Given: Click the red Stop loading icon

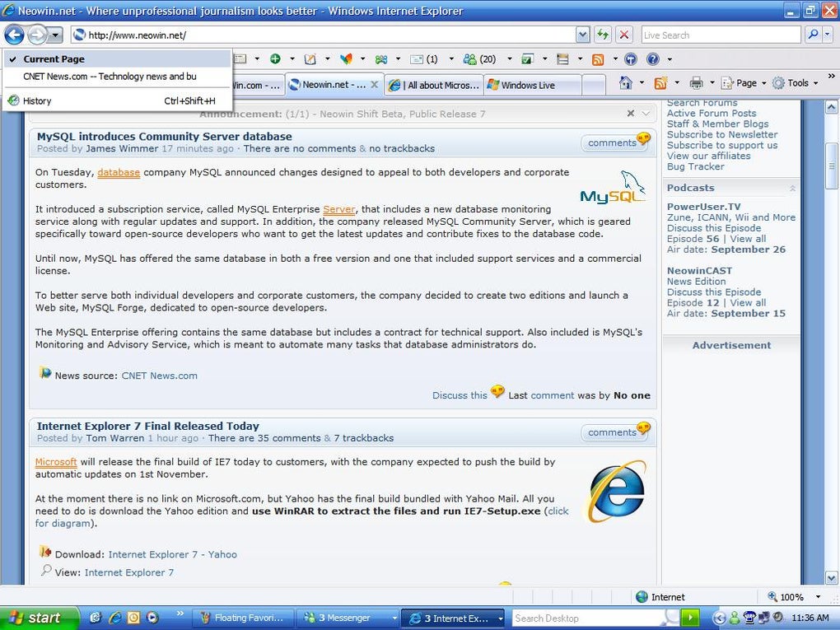Looking at the screenshot, I should (624, 35).
